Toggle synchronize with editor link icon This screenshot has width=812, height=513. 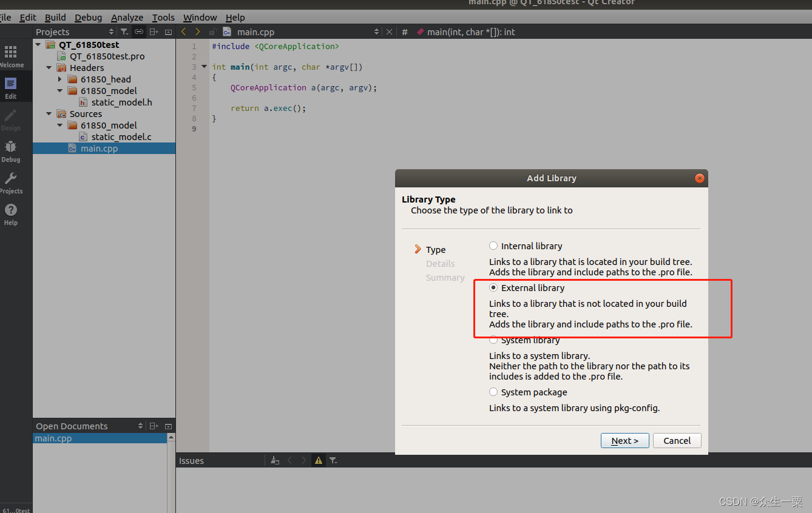139,32
